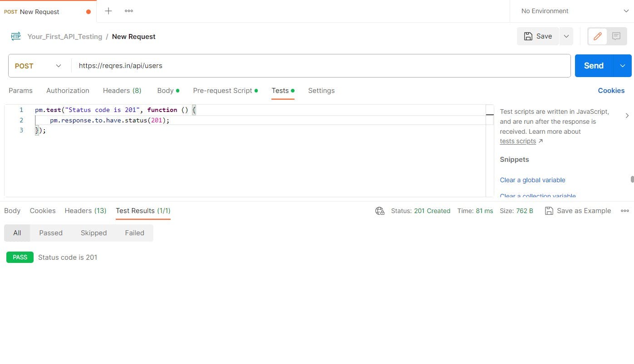Click the orange unsaved dot on request tab

(x=88, y=12)
